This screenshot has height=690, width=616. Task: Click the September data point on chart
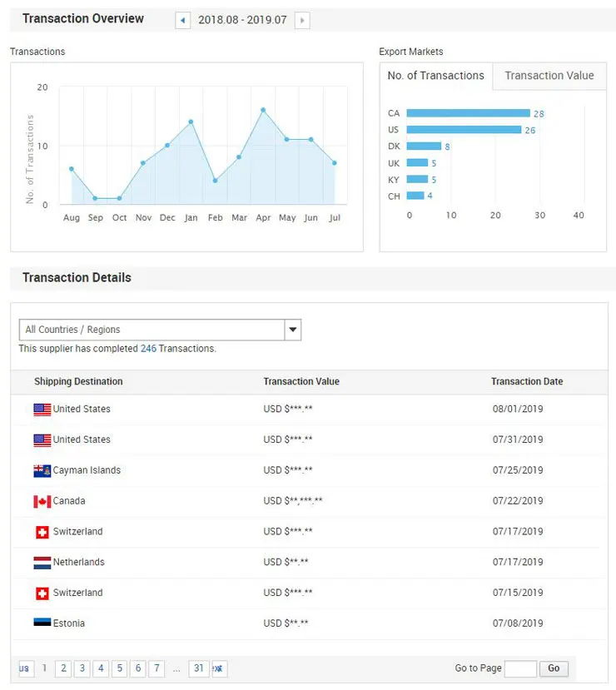95,198
